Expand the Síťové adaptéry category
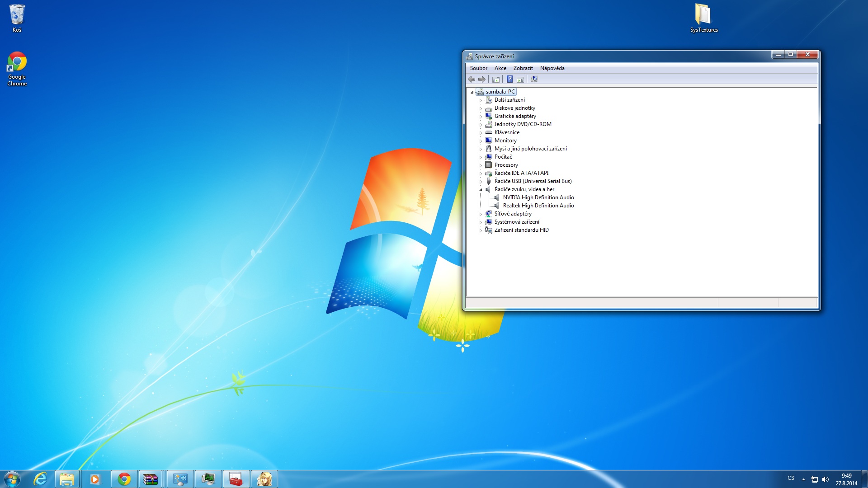 [481, 214]
